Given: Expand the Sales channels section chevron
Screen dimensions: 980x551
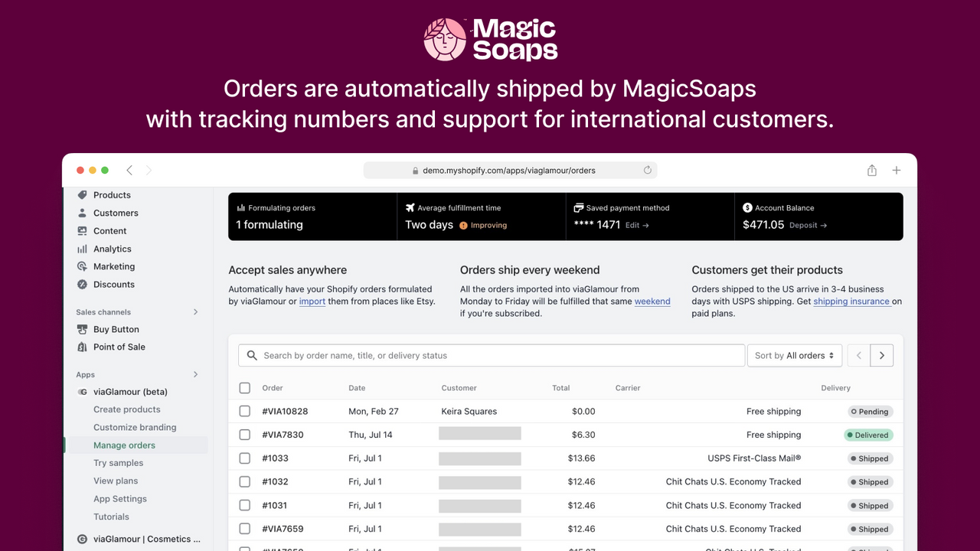Looking at the screenshot, I should [197, 311].
